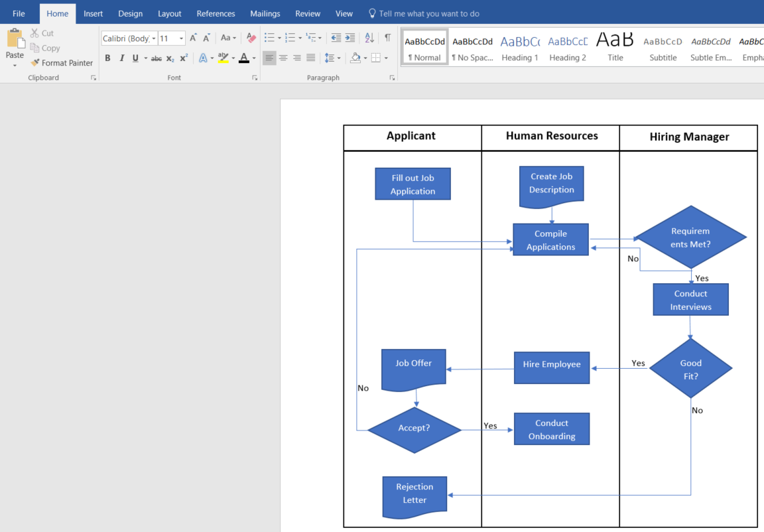
Task: Clear all formatting with the eraser icon
Action: (x=251, y=38)
